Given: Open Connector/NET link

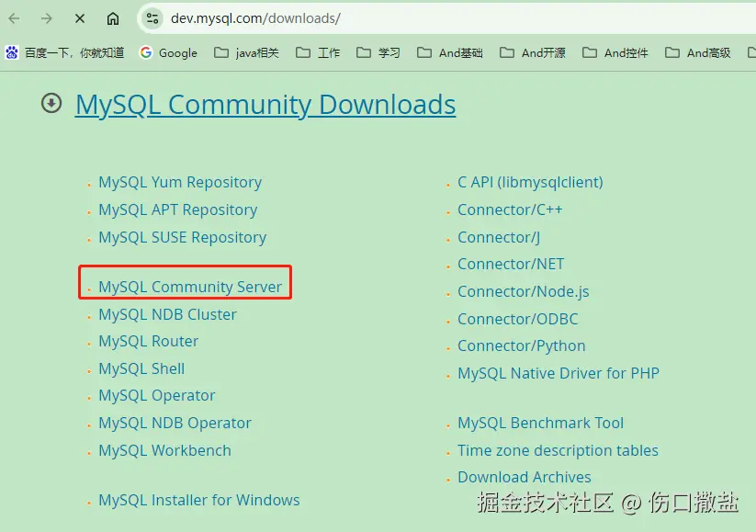Looking at the screenshot, I should [x=511, y=265].
